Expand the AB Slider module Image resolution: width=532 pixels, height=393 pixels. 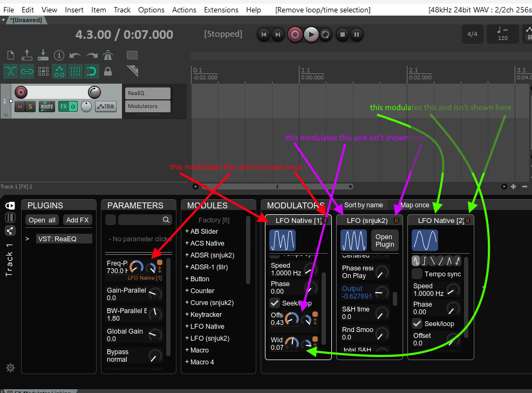click(x=202, y=231)
